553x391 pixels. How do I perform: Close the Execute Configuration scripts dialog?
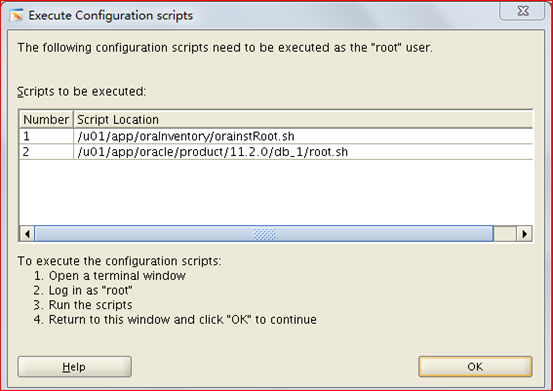523,11
